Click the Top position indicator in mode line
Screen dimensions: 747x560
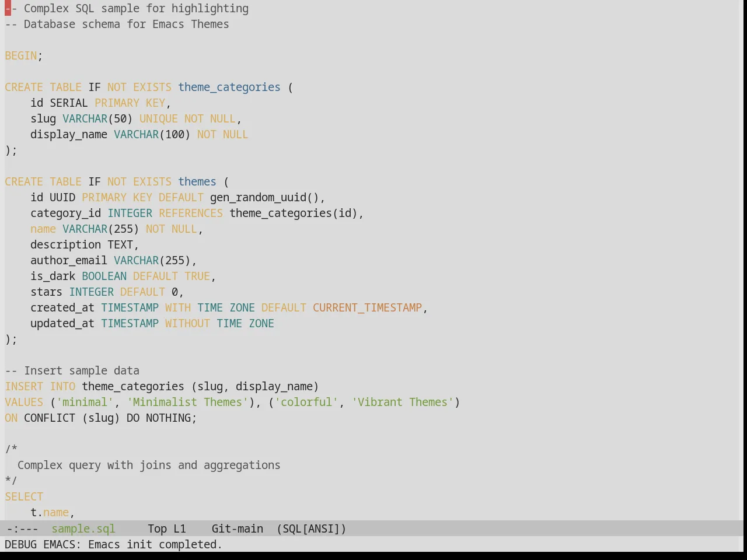157,528
